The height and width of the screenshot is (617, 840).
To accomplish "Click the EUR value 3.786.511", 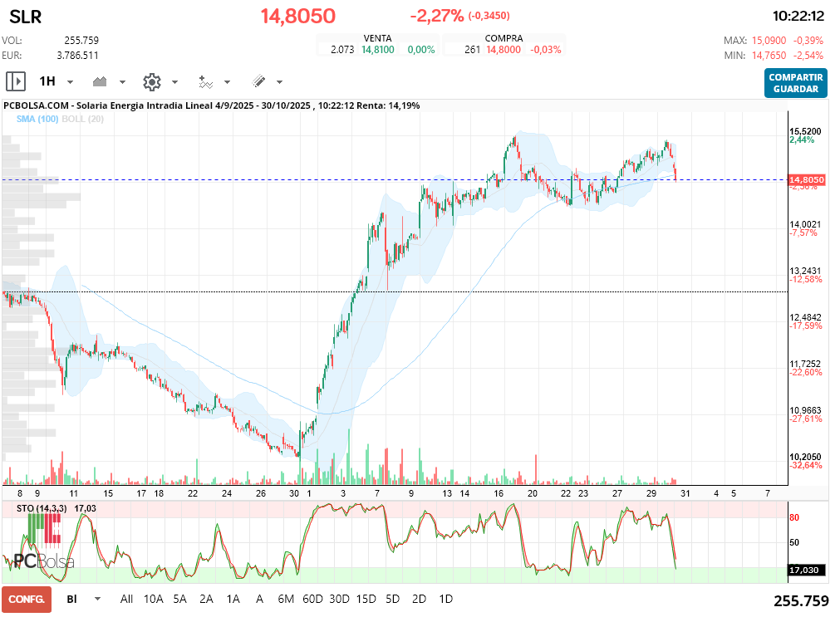I will tap(77, 56).
